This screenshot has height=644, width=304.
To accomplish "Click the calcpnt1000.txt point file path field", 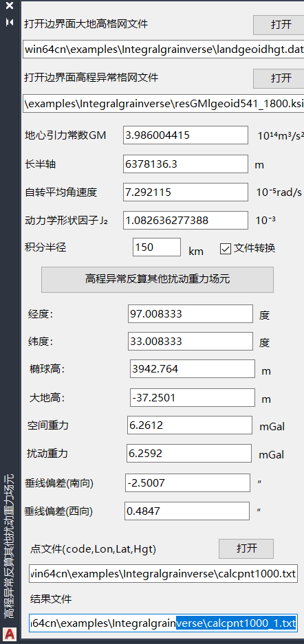I will point(164,573).
